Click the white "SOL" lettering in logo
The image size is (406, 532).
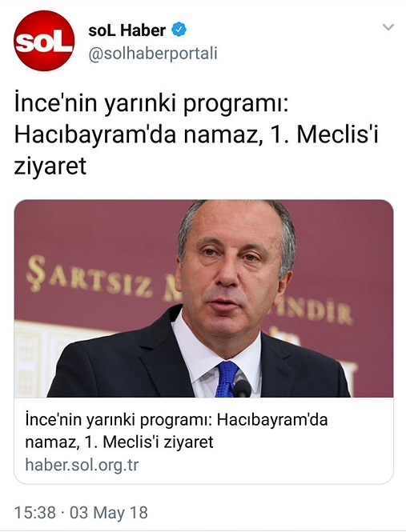coord(44,42)
